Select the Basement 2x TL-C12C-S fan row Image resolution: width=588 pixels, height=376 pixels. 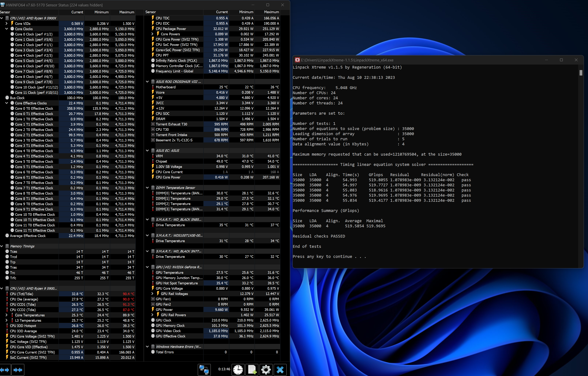click(x=212, y=140)
